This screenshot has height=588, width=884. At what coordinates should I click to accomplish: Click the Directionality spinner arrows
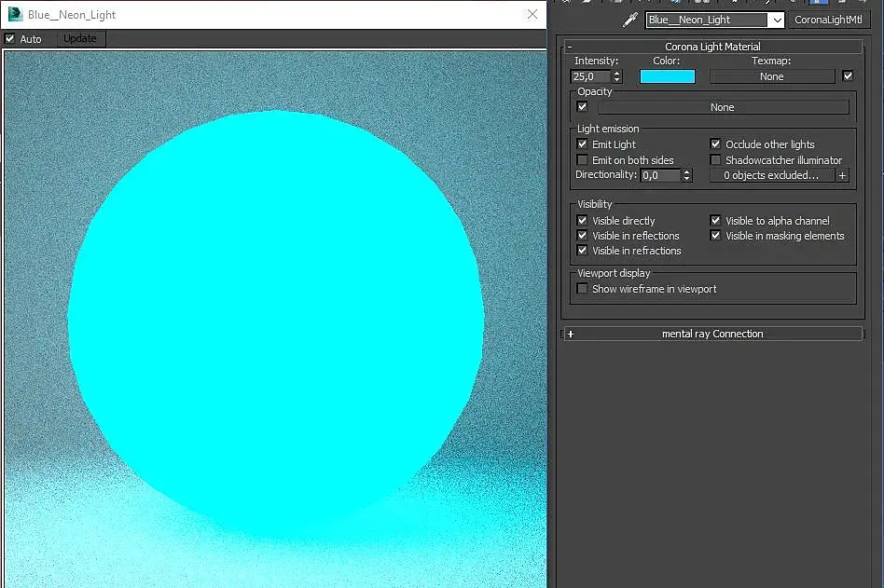[x=686, y=175]
